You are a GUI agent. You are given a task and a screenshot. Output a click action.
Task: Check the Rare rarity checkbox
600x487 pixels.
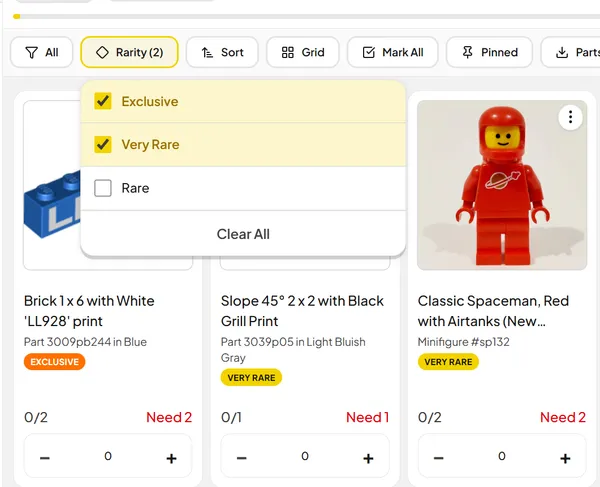click(x=103, y=188)
